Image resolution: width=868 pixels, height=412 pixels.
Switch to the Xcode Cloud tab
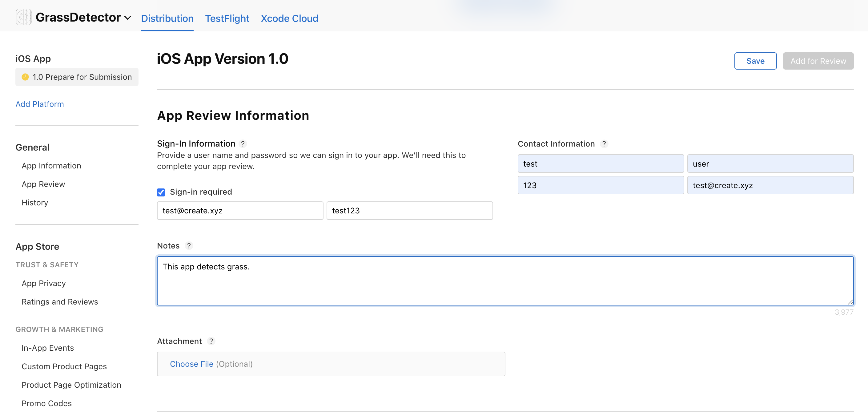[289, 18]
